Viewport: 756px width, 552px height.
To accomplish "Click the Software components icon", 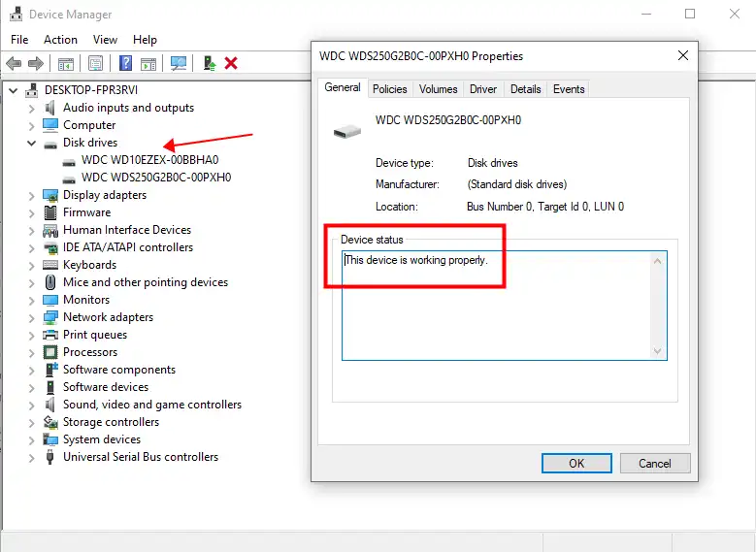I will [x=51, y=370].
